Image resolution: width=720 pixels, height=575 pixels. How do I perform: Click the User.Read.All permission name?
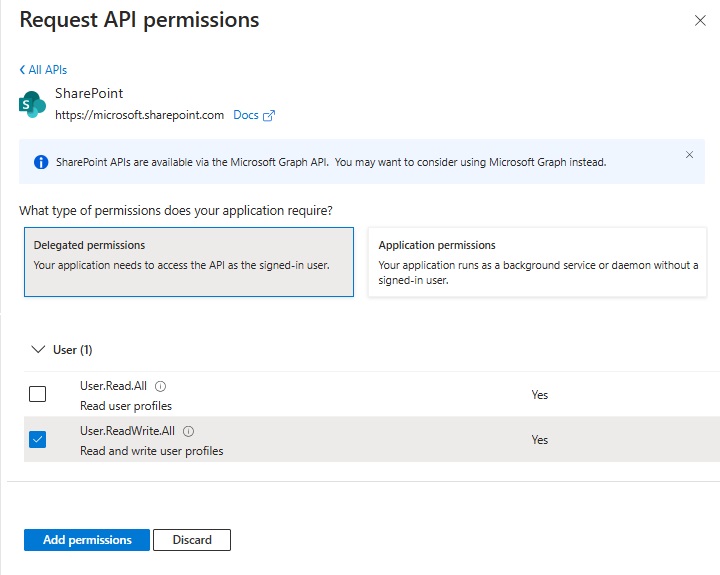click(113, 386)
